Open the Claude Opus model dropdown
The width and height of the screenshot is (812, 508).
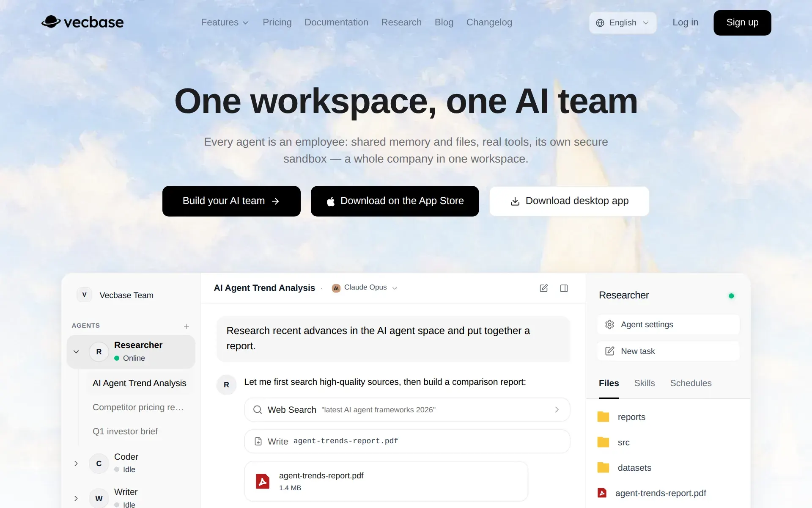tap(365, 288)
